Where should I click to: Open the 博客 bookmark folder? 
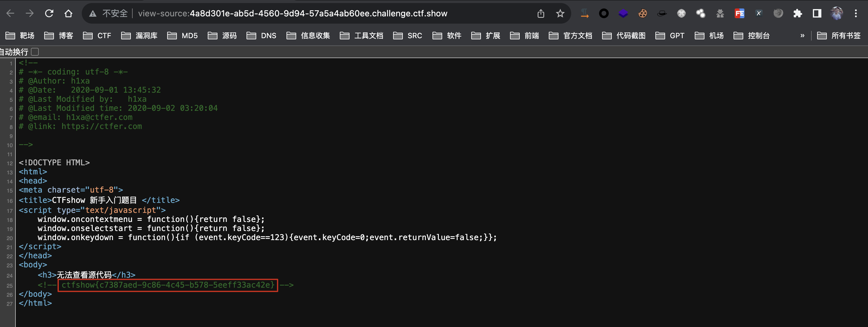click(x=59, y=36)
